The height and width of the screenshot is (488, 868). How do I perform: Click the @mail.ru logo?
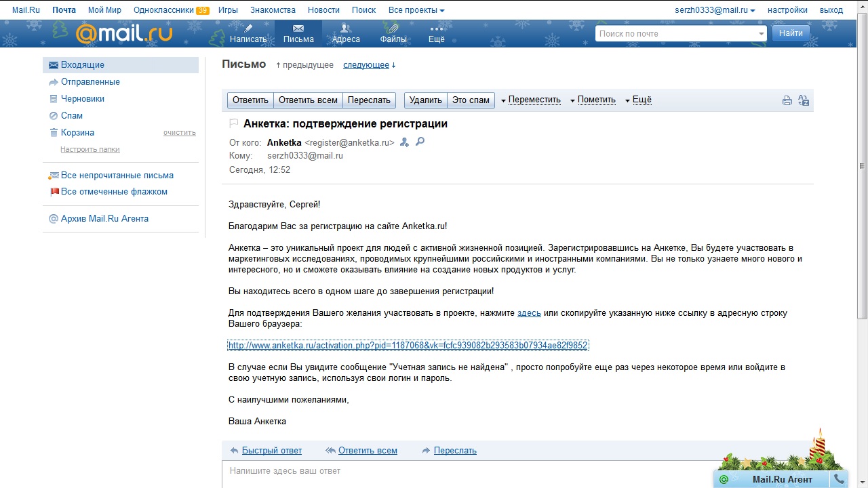pos(123,33)
